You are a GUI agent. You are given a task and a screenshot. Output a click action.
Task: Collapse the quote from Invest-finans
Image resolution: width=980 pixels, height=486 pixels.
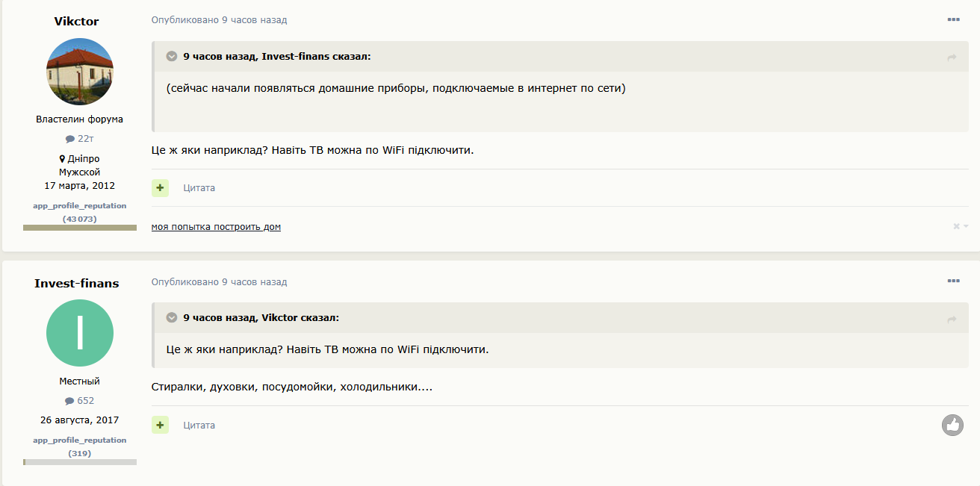172,56
